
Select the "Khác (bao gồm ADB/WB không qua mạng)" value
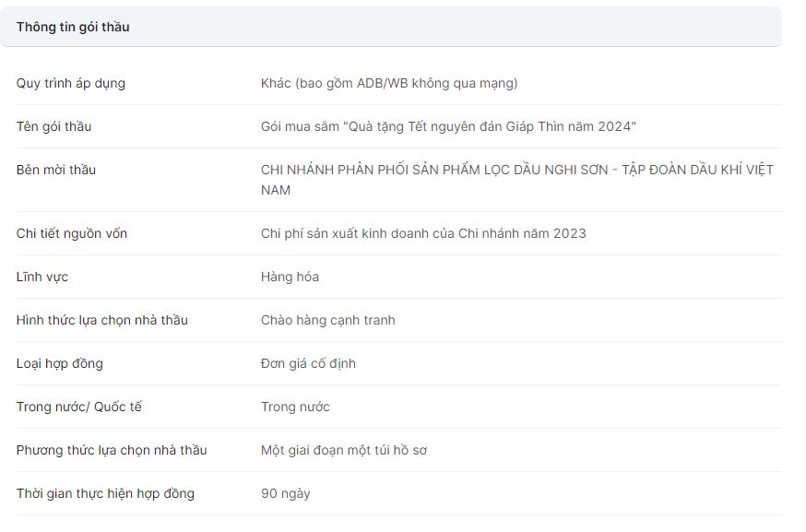[389, 83]
